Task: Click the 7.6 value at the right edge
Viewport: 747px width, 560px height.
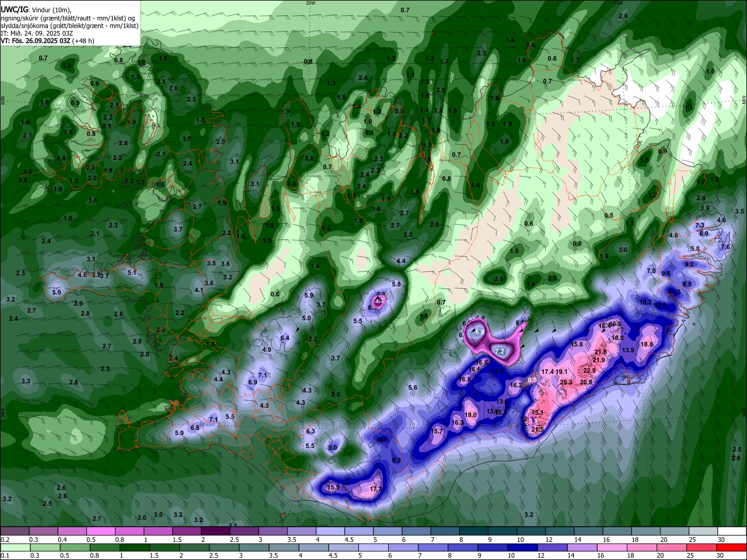Action: click(725, 247)
